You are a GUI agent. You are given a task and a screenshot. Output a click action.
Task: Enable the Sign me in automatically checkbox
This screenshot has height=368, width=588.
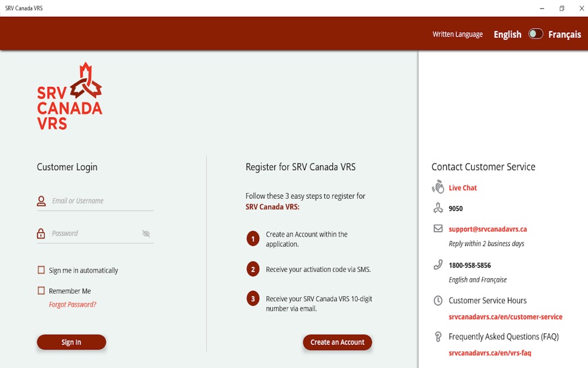41,269
